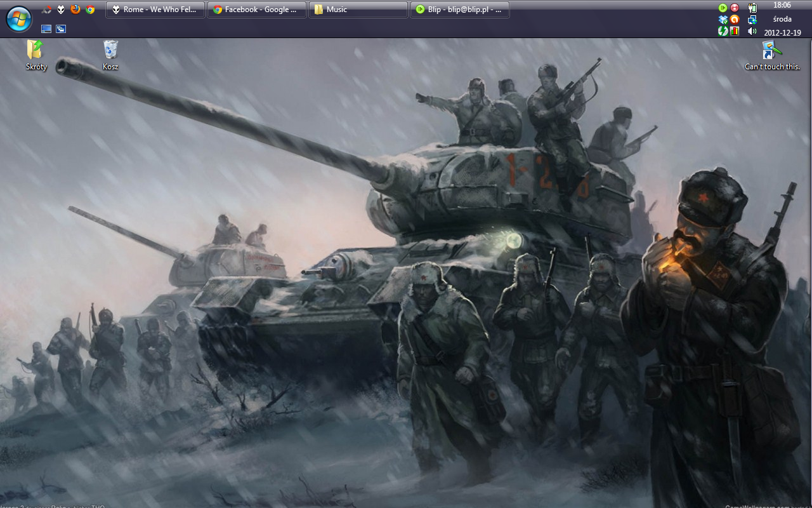Check the battery power tray icon
The width and height of the screenshot is (812, 508).
pos(752,8)
